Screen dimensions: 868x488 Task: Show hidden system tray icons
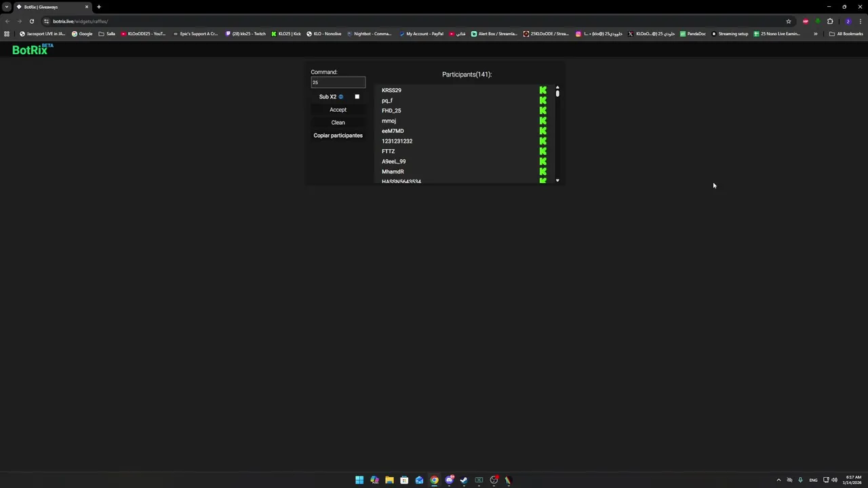tap(778, 480)
